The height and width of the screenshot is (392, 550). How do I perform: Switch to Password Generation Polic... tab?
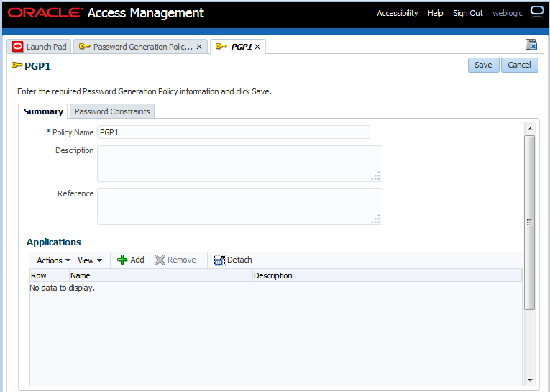[x=141, y=47]
